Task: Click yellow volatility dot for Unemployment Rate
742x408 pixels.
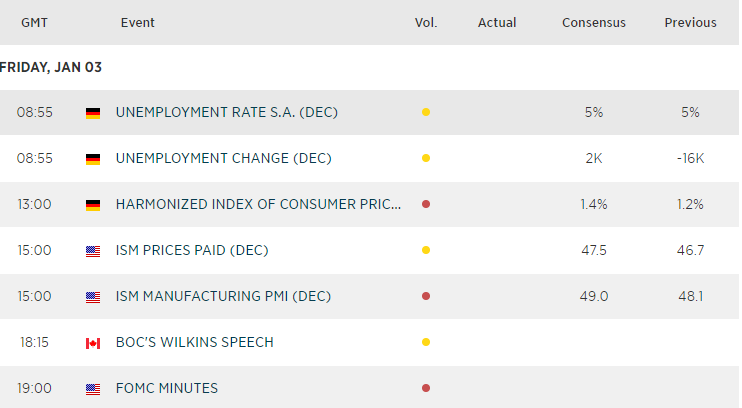Action: pyautogui.click(x=426, y=113)
